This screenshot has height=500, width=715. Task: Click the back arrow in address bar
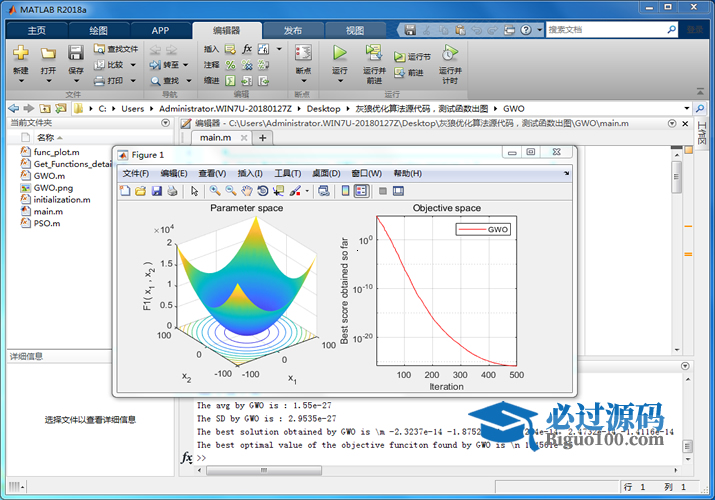coord(14,108)
